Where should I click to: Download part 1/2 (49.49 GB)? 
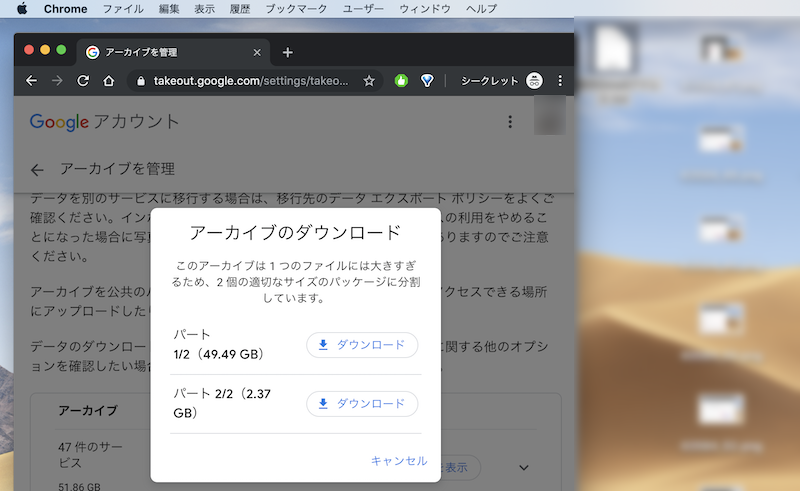[361, 345]
